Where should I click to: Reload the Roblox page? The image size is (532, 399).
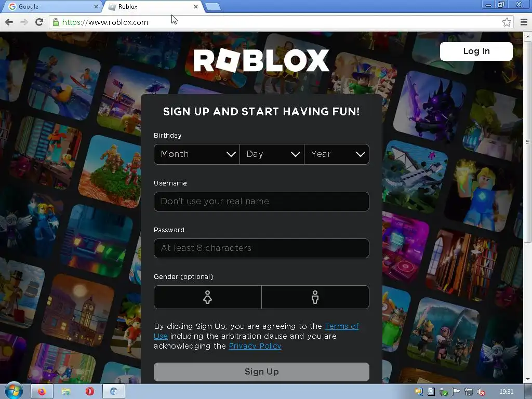[39, 22]
